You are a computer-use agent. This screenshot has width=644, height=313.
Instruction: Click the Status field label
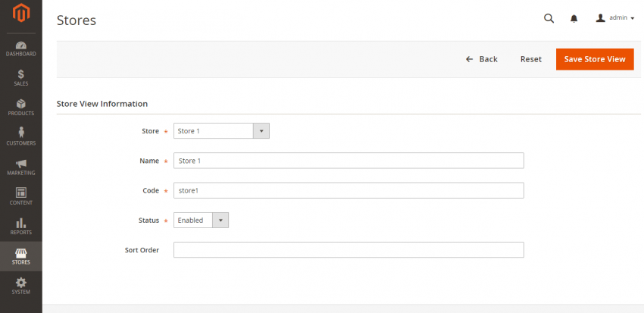tap(148, 221)
